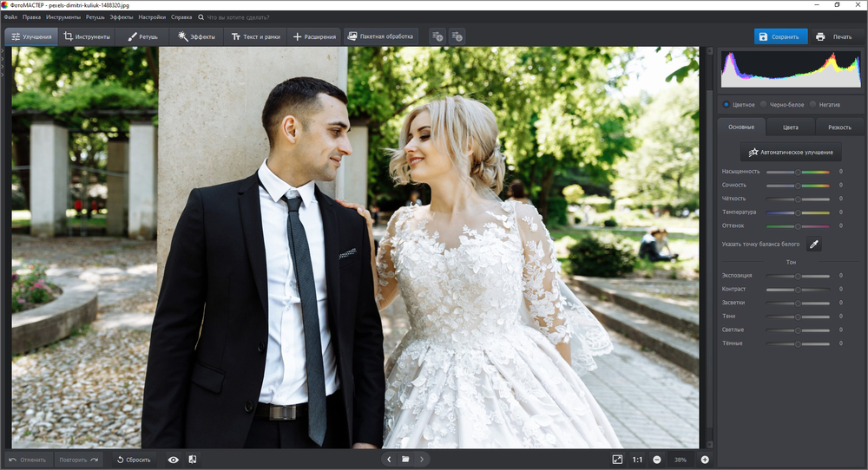
Task: Zoom out with the minus icon
Action: click(657, 460)
